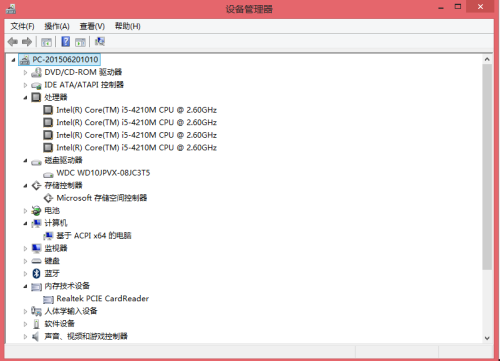
Task: Collapse the 处理器 node
Action: pos(25,98)
